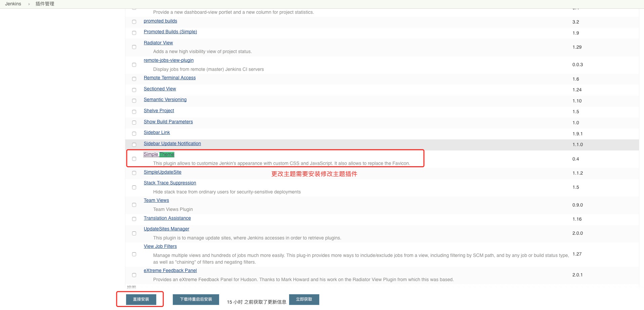This screenshot has height=310, width=644.
Task: Open the Sidebar Link plugin page
Action: coord(157,132)
